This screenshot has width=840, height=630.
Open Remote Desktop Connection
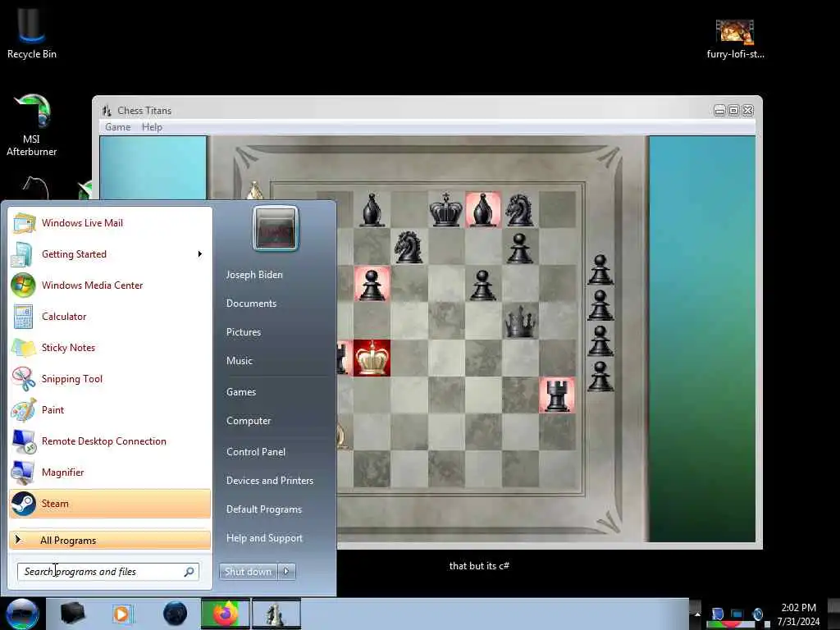coord(110,441)
